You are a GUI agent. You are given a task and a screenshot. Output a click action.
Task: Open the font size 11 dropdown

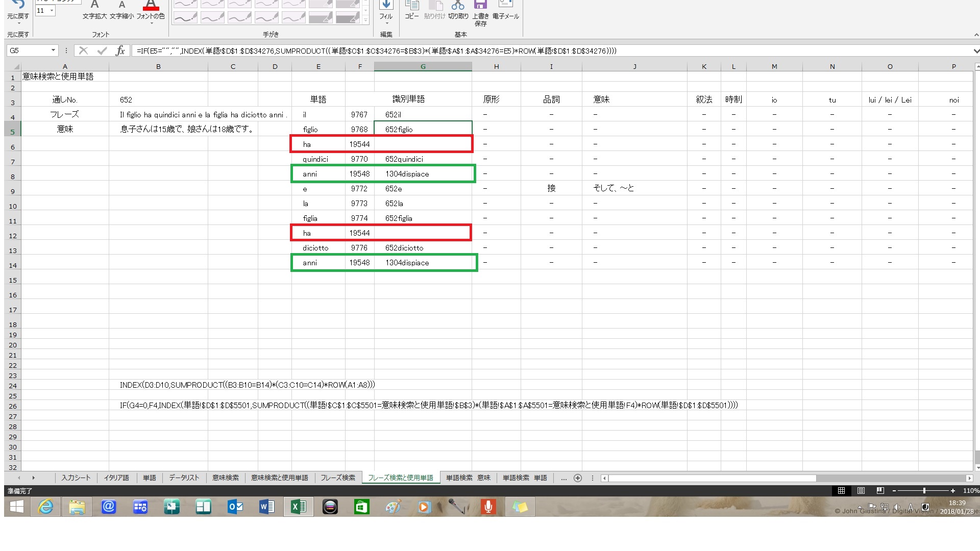[x=52, y=11]
